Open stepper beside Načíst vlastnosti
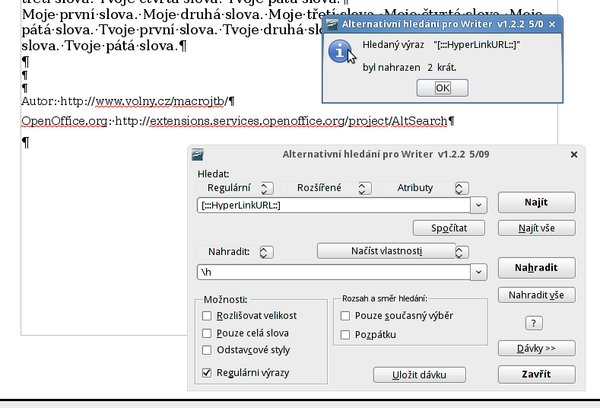Screen dimensions: 600x408 coord(460,252)
